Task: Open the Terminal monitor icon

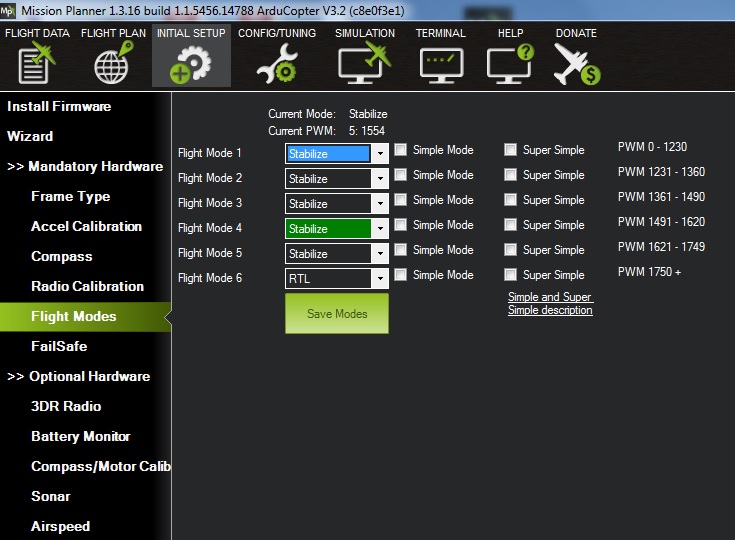Action: pos(441,66)
